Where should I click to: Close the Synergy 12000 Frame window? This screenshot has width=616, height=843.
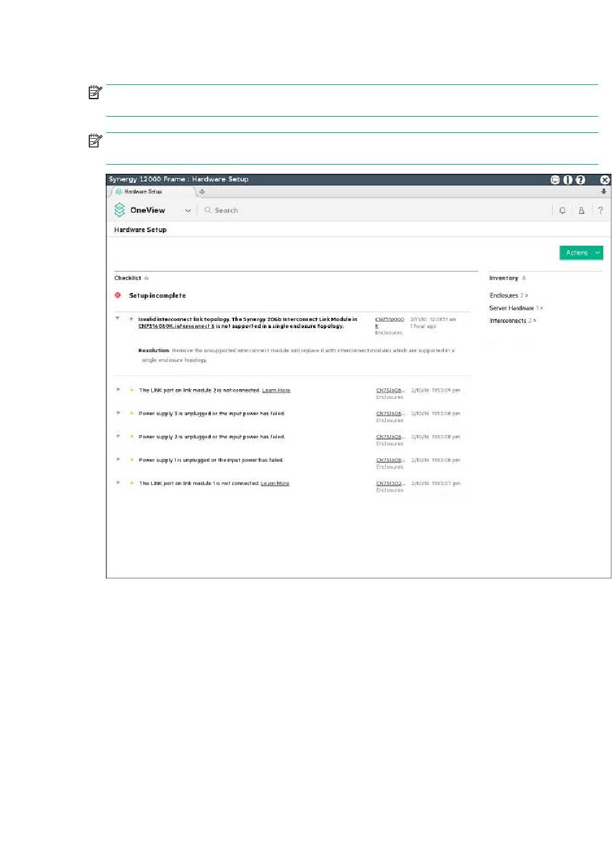[605, 180]
